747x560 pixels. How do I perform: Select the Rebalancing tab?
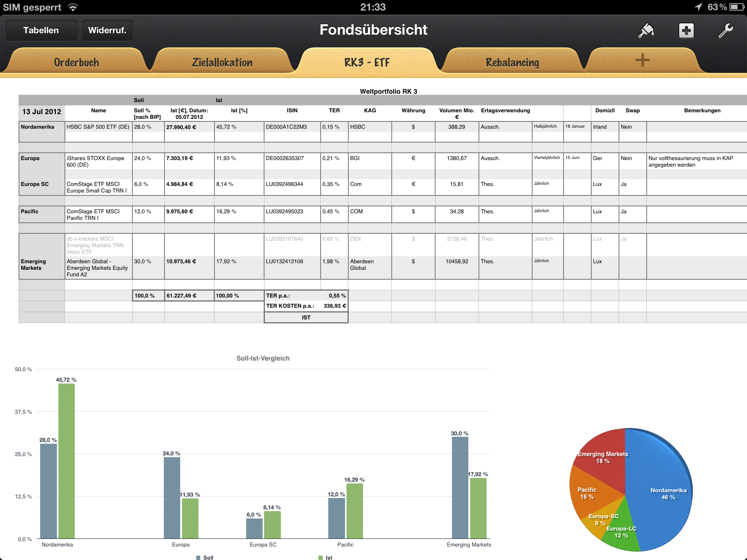[512, 62]
